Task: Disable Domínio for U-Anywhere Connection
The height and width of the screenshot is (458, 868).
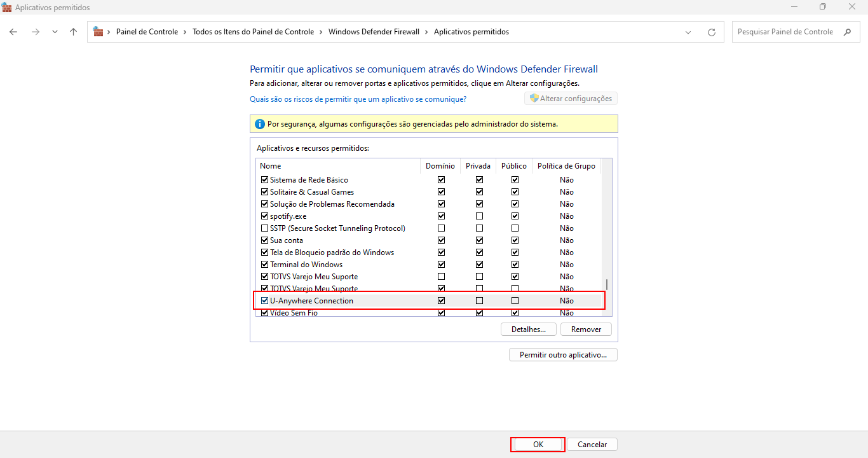Action: [442, 301]
